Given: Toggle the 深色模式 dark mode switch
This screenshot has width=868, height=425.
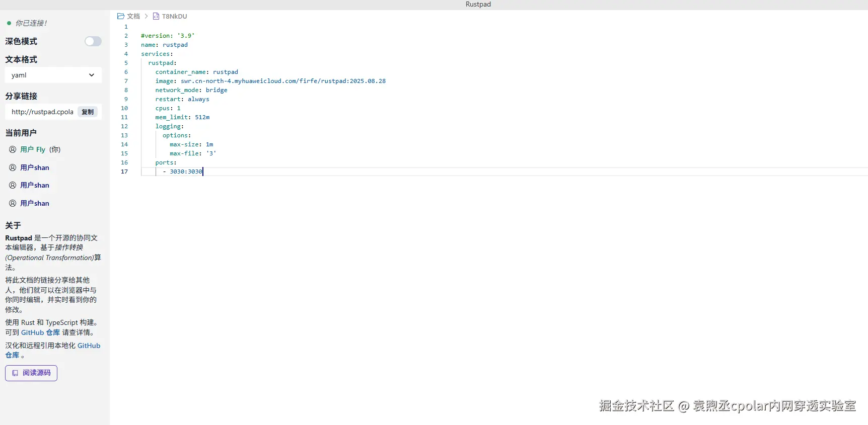Looking at the screenshot, I should (x=93, y=41).
